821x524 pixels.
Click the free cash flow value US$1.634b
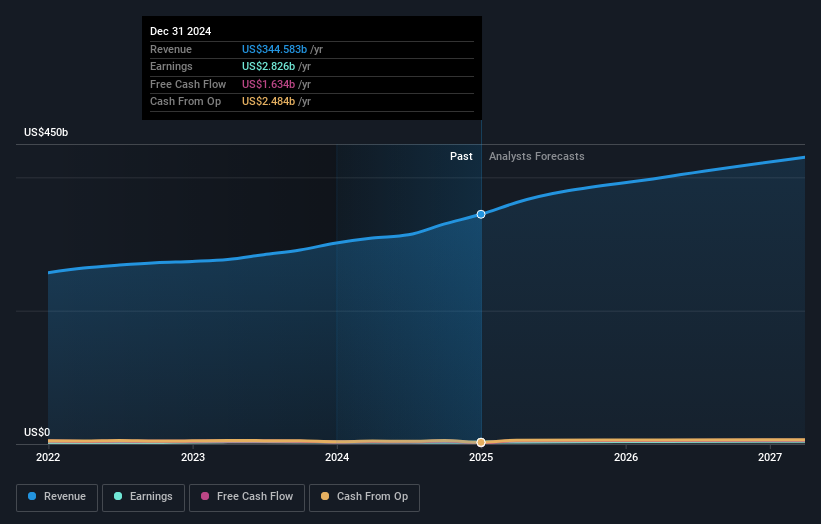[268, 84]
